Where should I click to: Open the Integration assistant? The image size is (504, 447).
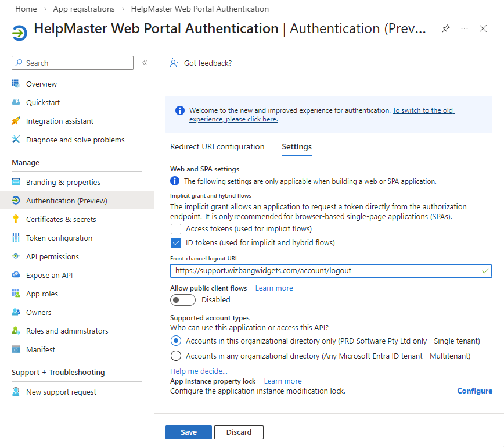point(60,120)
